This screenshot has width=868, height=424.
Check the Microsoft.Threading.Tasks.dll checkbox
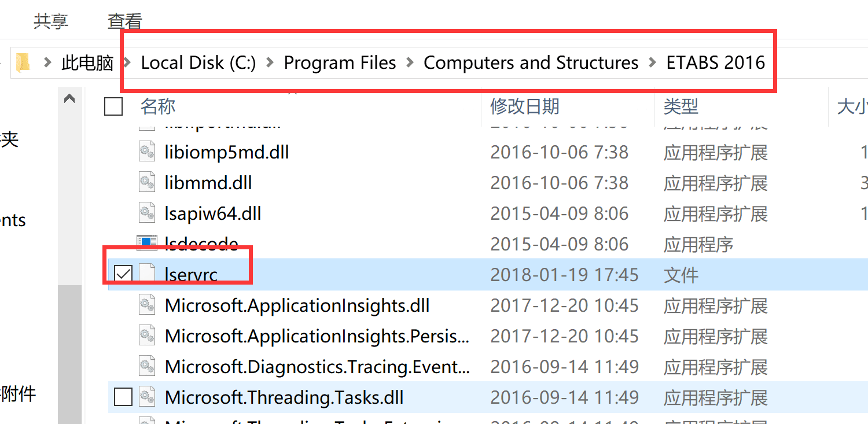123,397
